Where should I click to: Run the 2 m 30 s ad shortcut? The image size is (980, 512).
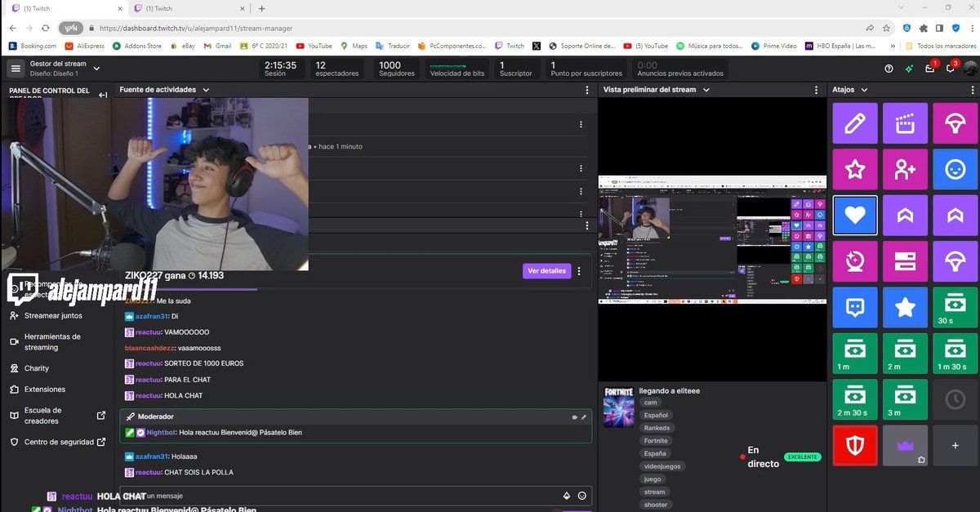point(855,400)
